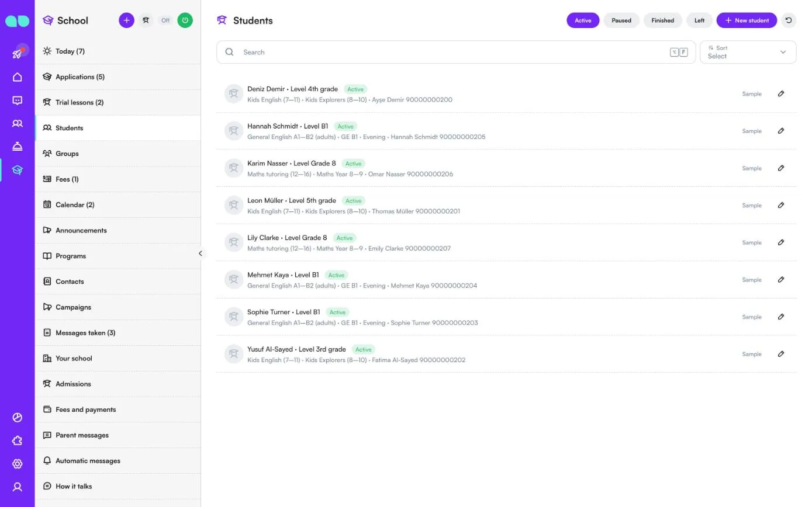The width and height of the screenshot is (812, 507).
Task: Click Leon Müller's Kids English details line
Action: 354,211
